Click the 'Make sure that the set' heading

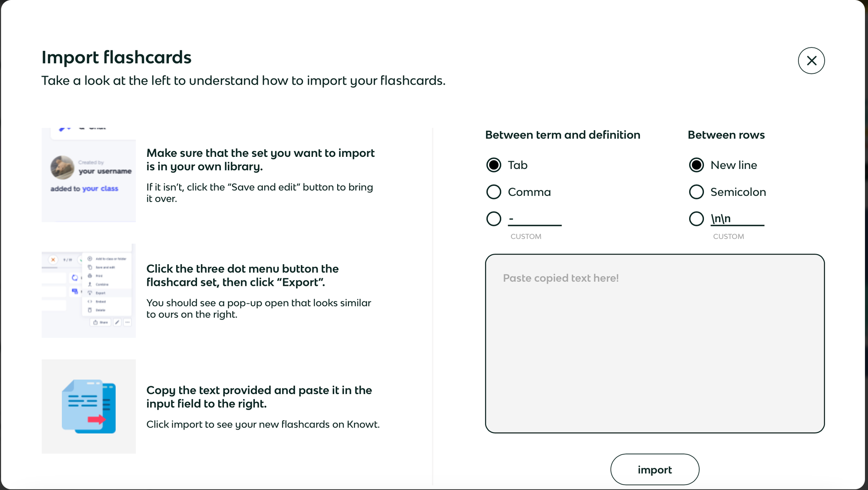click(260, 159)
